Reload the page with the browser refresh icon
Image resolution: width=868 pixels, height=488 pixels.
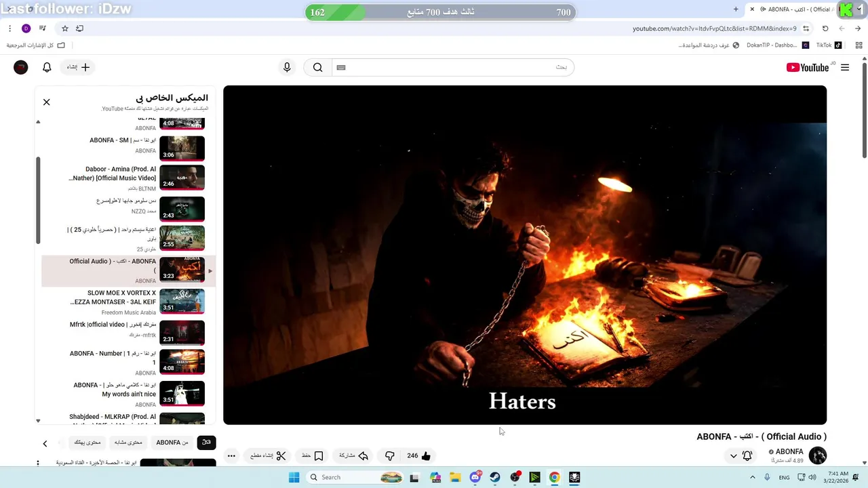coord(825,28)
